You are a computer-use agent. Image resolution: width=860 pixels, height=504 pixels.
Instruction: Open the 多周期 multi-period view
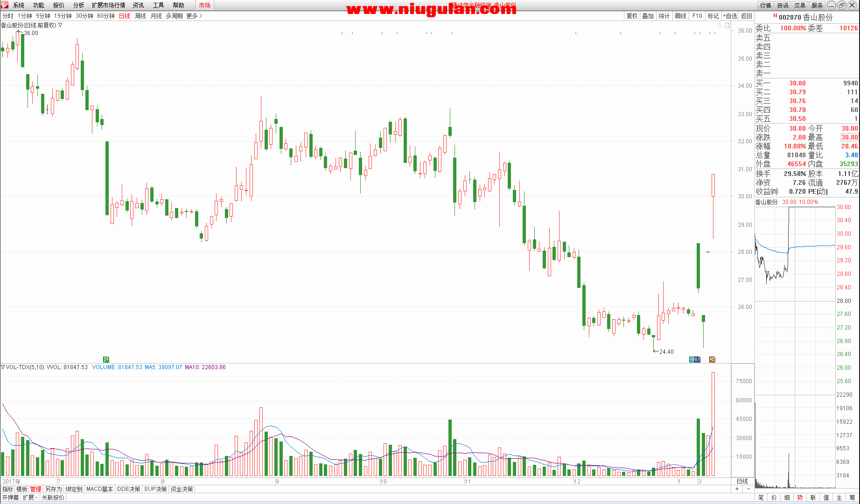175,16
